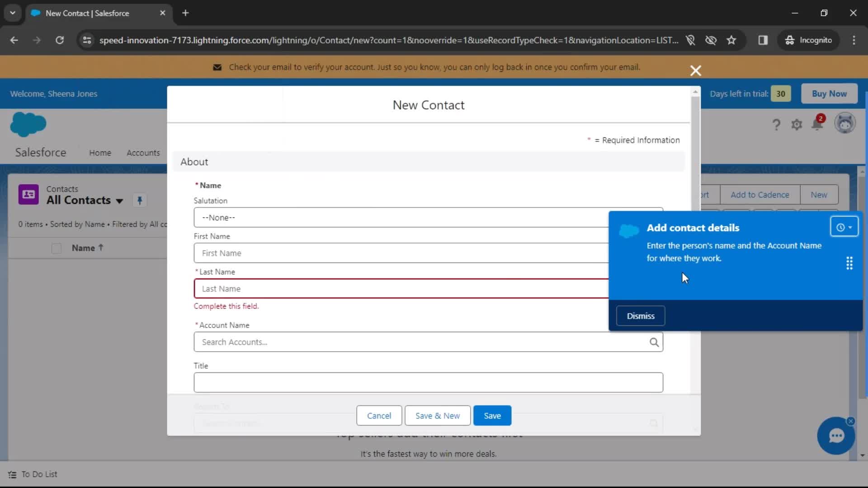Sort by the Name column header
This screenshot has width=868, height=488.
click(87, 248)
